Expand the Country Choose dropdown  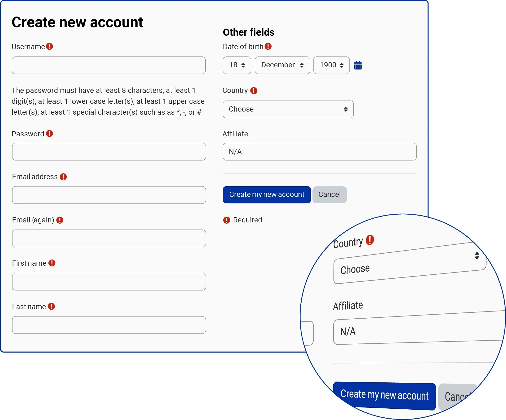pos(288,109)
